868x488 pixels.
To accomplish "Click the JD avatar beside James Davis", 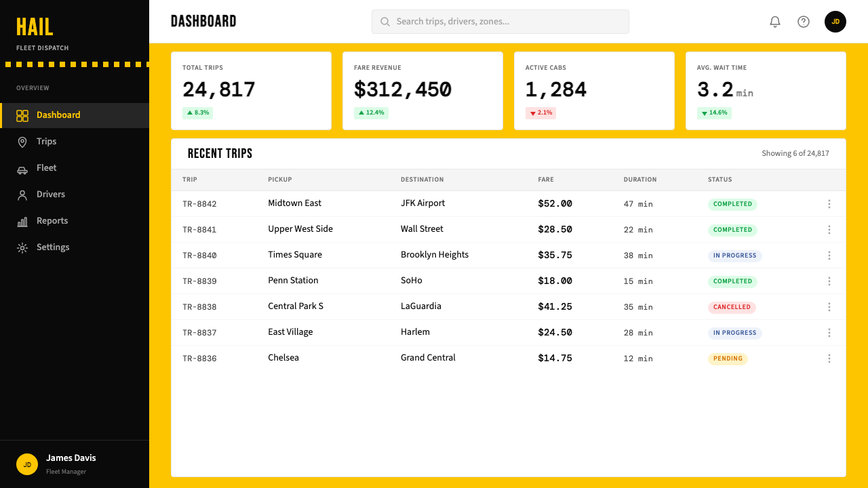I will click(x=27, y=464).
